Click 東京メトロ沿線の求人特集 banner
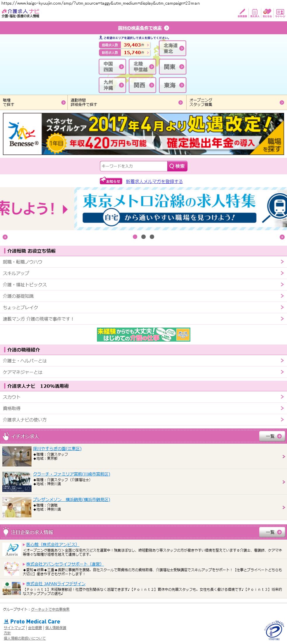287x644 pixels. (x=181, y=209)
